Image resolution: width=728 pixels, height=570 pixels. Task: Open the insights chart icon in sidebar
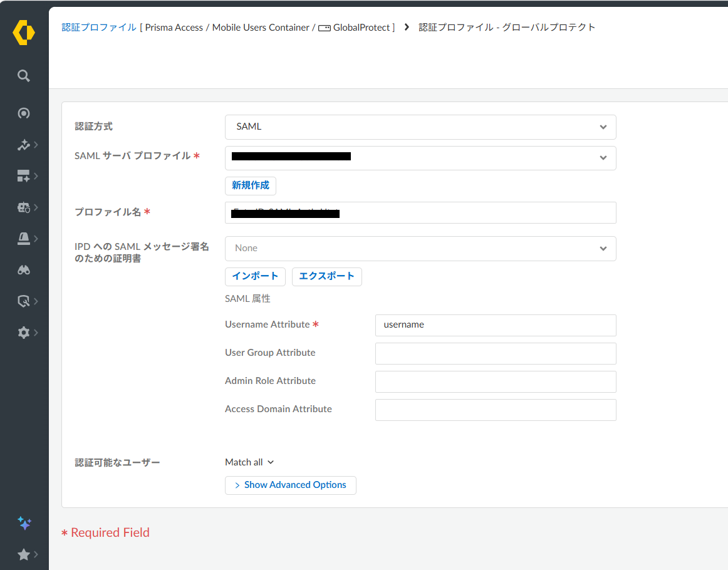pos(24,145)
